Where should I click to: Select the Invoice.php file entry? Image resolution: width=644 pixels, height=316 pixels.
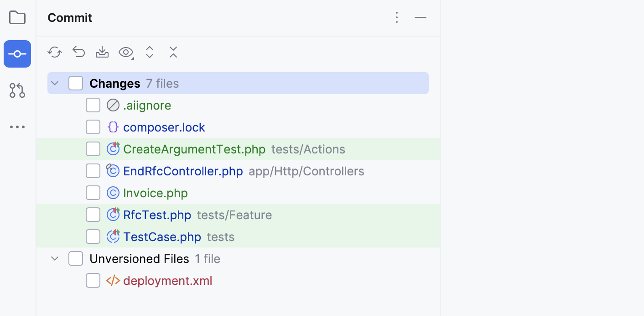coord(155,193)
